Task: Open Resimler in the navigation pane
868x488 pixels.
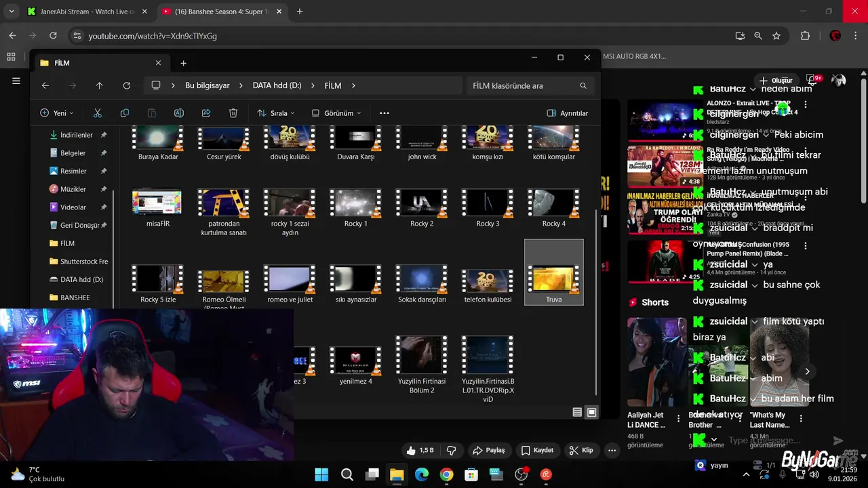Action: click(x=73, y=171)
